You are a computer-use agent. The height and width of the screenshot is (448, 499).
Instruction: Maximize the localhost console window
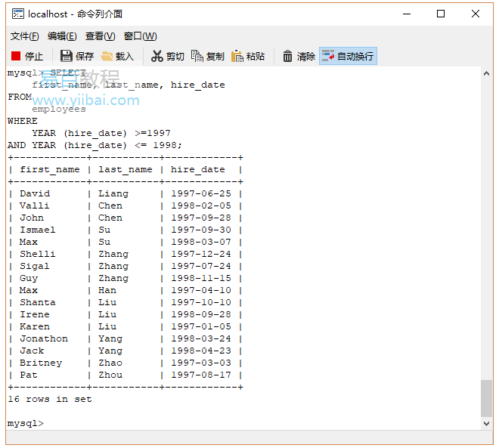(441, 14)
